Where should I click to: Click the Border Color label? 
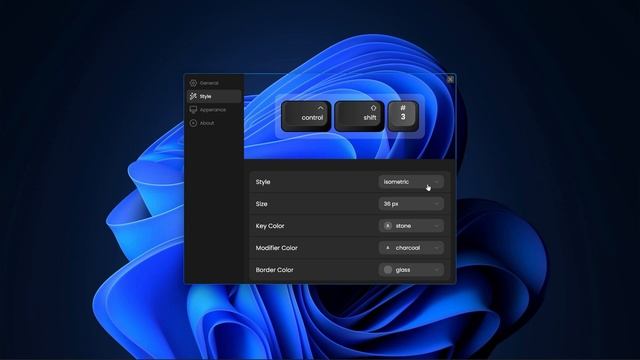274,270
